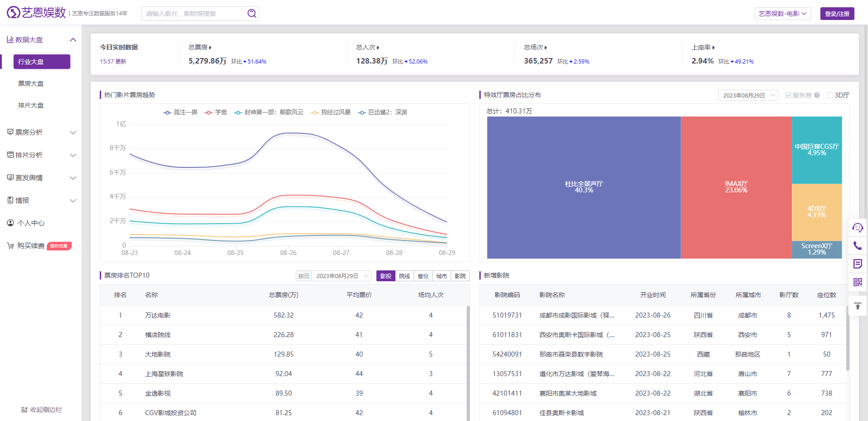Select 票房大盘 in the sidebar
Image resolution: width=868 pixels, height=421 pixels.
[31, 83]
